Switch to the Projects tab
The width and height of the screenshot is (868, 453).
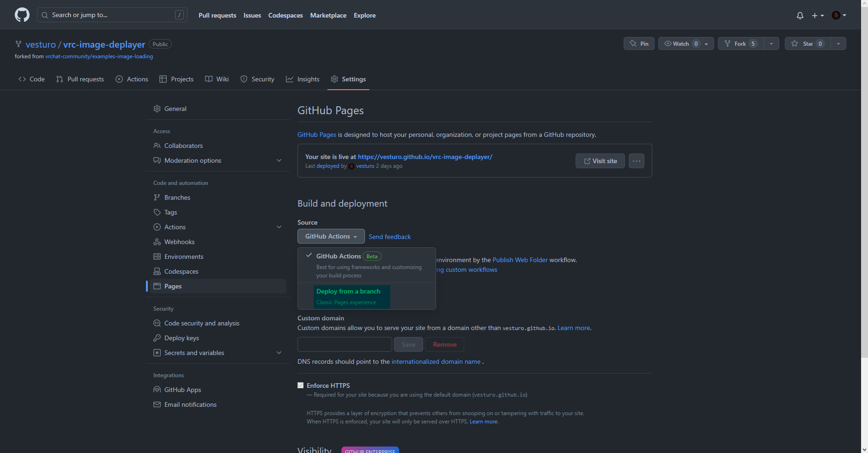click(176, 79)
